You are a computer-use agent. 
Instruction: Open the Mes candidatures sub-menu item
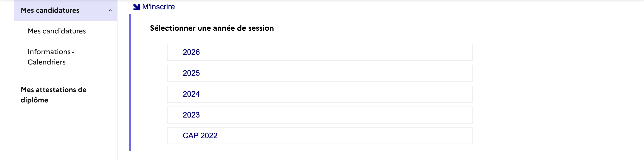[x=57, y=31]
